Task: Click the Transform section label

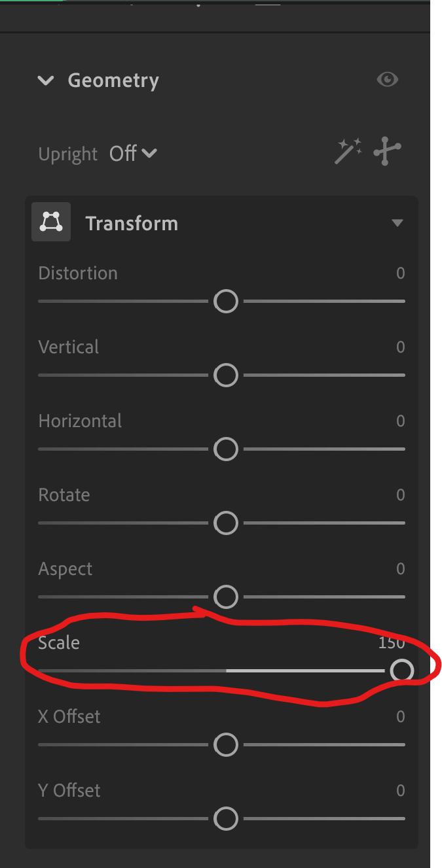Action: pyautogui.click(x=132, y=223)
